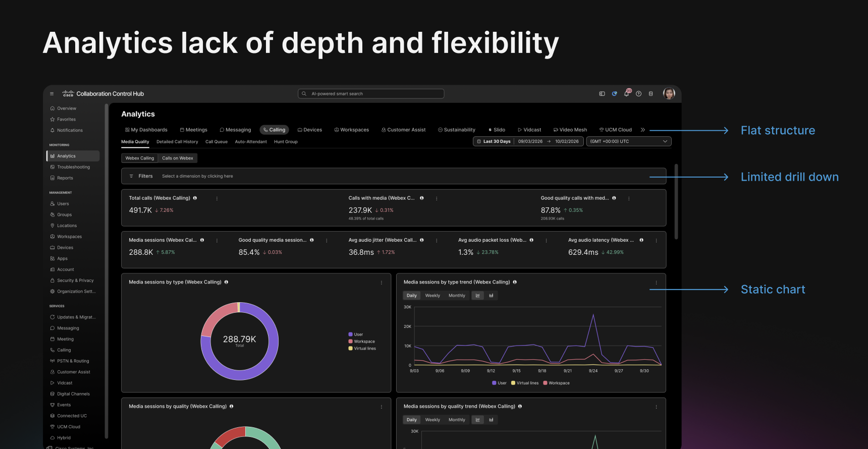Toggle Virtual lines legend in donut chart
The width and height of the screenshot is (868, 449).
(x=362, y=349)
